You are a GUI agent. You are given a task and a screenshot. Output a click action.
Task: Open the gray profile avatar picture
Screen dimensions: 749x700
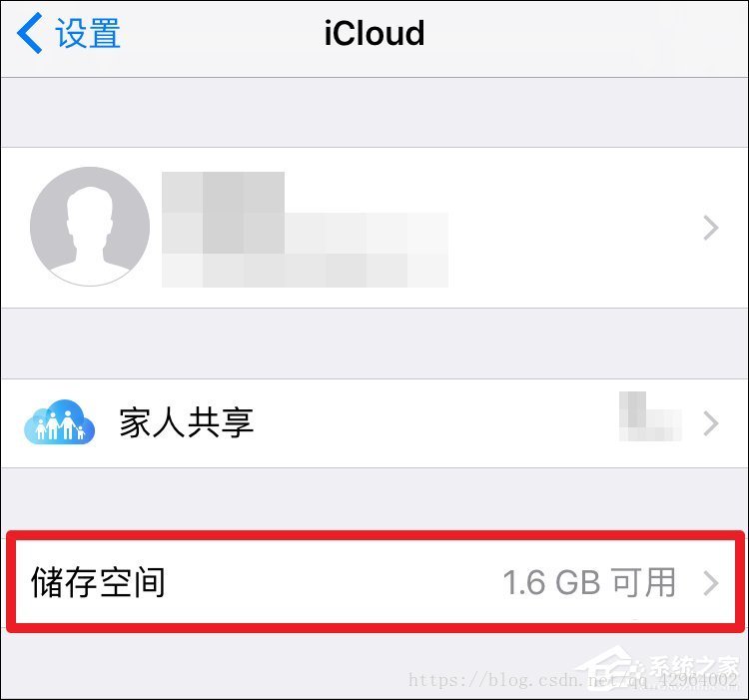click(90, 227)
